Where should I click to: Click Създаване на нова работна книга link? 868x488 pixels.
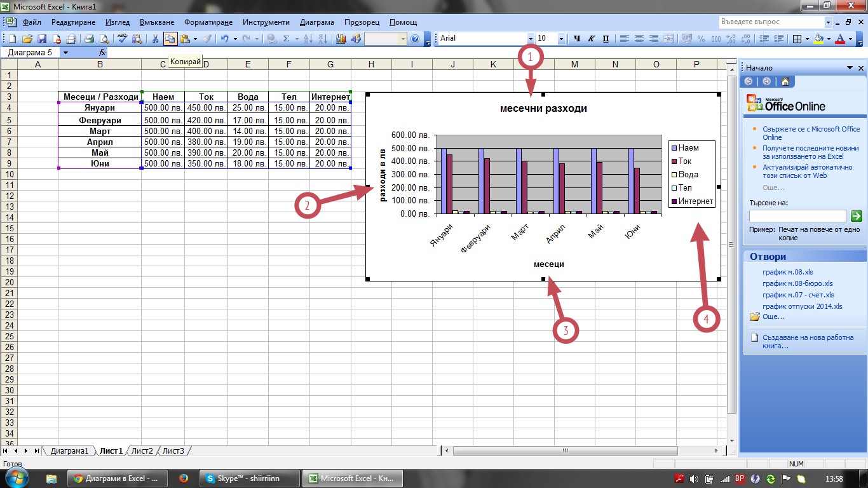coord(808,342)
